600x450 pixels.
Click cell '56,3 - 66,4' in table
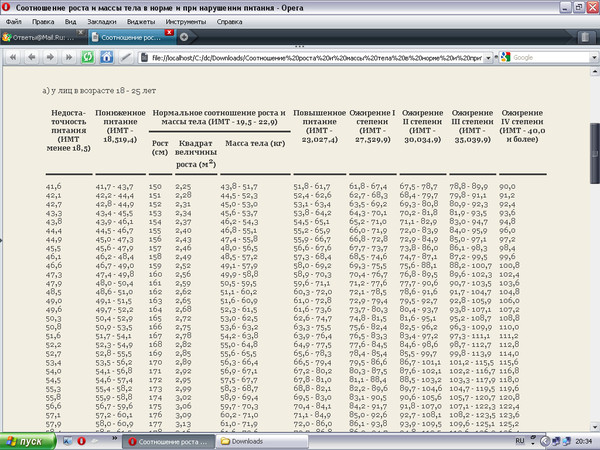click(239, 362)
